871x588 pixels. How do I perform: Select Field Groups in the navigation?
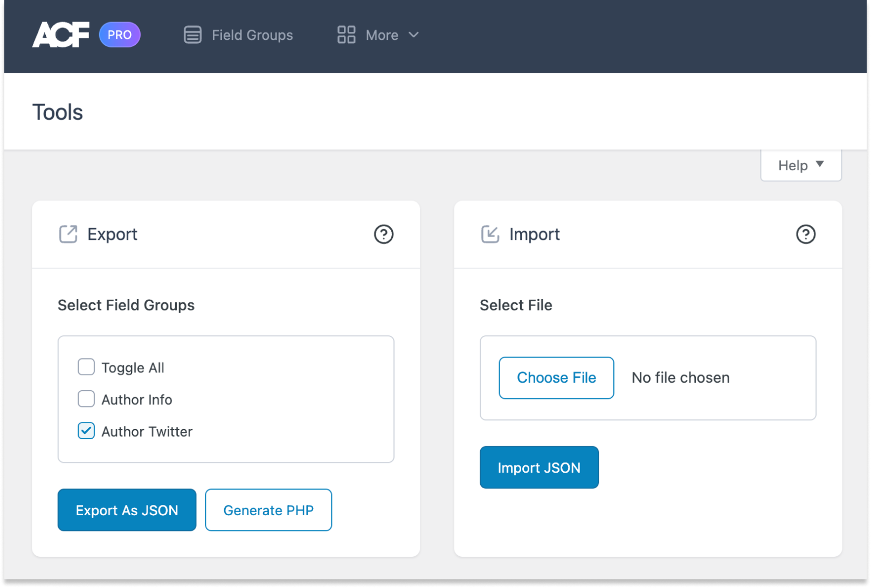pyautogui.click(x=252, y=34)
